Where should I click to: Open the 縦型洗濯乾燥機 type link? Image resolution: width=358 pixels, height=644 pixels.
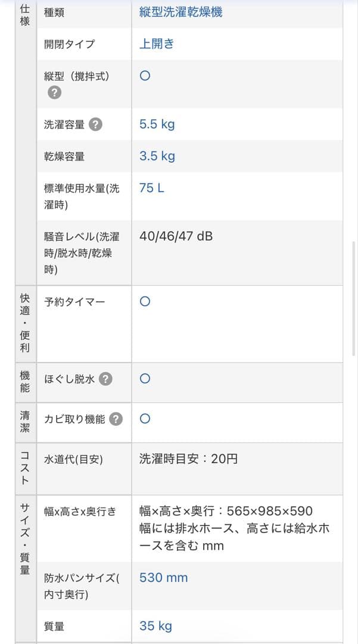pos(179,12)
